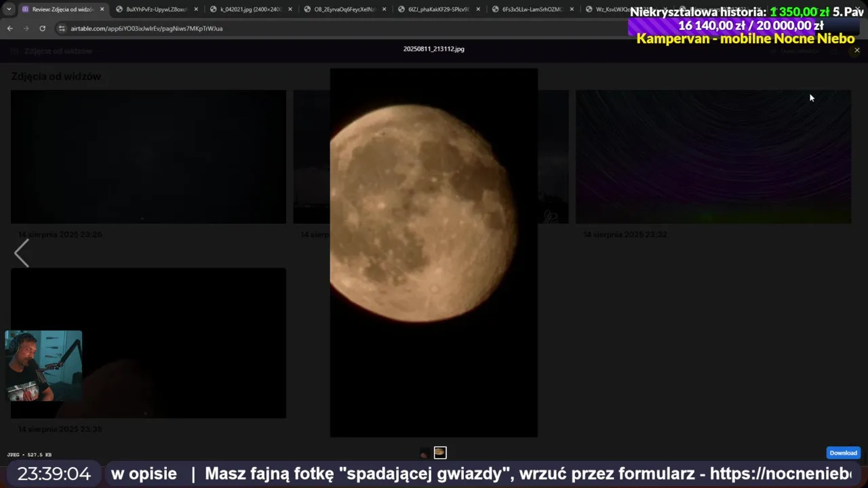Reload the Airtable page
Viewport: 868px width, 488px height.
click(42, 28)
